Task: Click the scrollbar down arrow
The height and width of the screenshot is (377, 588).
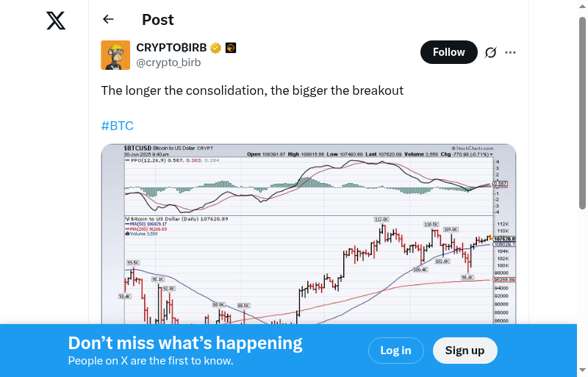Action: point(583,370)
